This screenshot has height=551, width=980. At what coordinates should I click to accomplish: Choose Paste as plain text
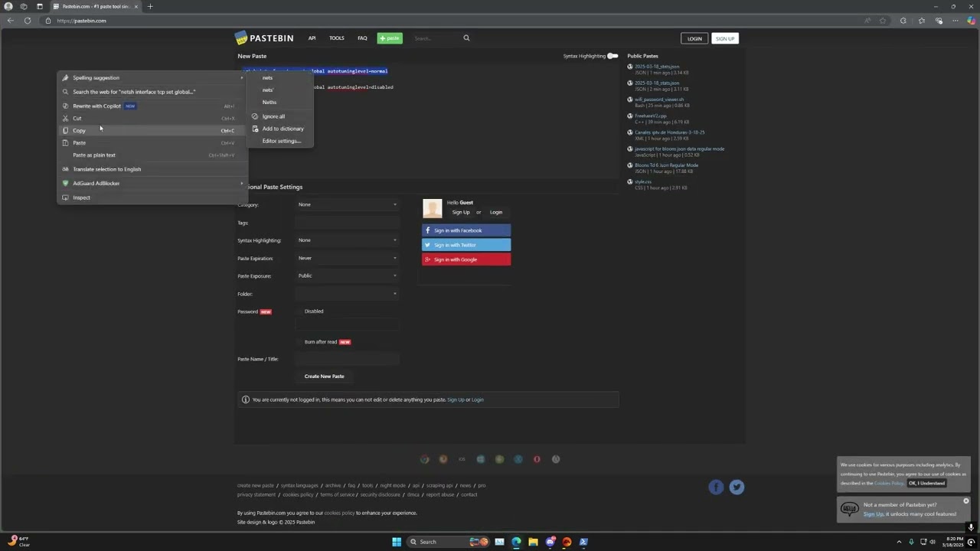pyautogui.click(x=152, y=155)
